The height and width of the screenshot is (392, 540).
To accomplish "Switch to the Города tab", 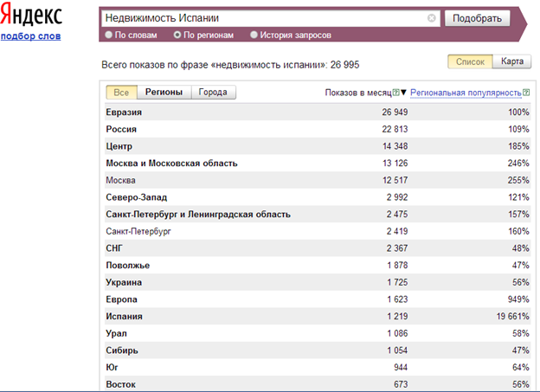I will [x=213, y=93].
